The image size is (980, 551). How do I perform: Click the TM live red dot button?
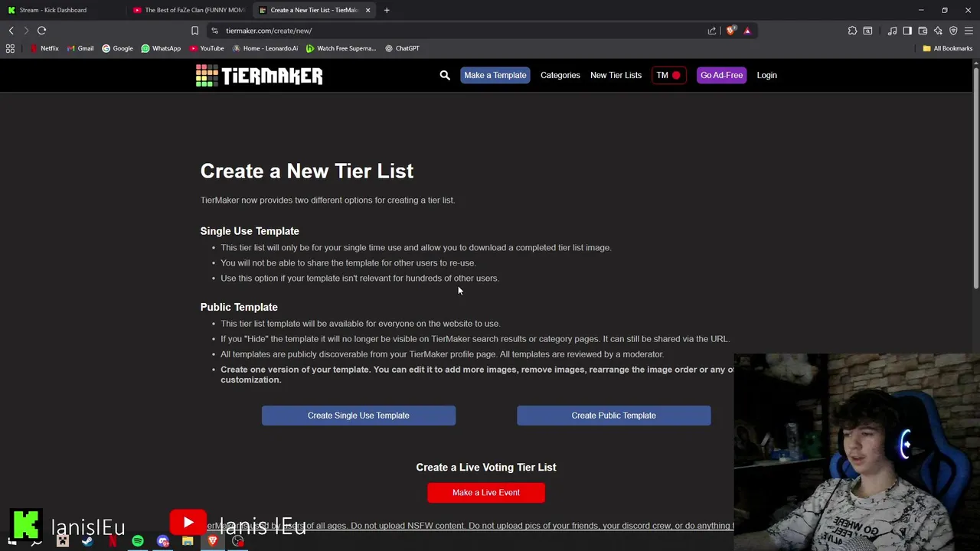pyautogui.click(x=668, y=75)
